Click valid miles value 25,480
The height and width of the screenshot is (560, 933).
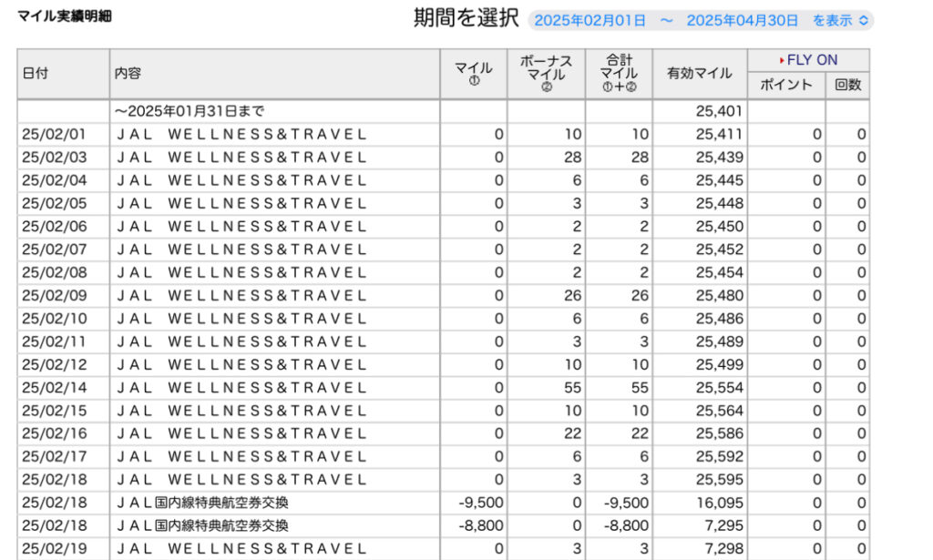coord(720,295)
